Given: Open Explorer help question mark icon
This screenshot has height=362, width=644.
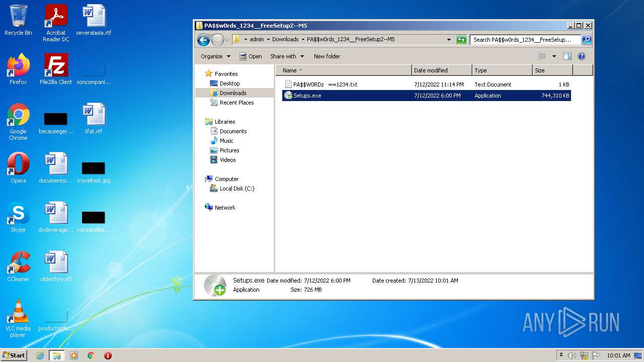Looking at the screenshot, I should click(582, 56).
